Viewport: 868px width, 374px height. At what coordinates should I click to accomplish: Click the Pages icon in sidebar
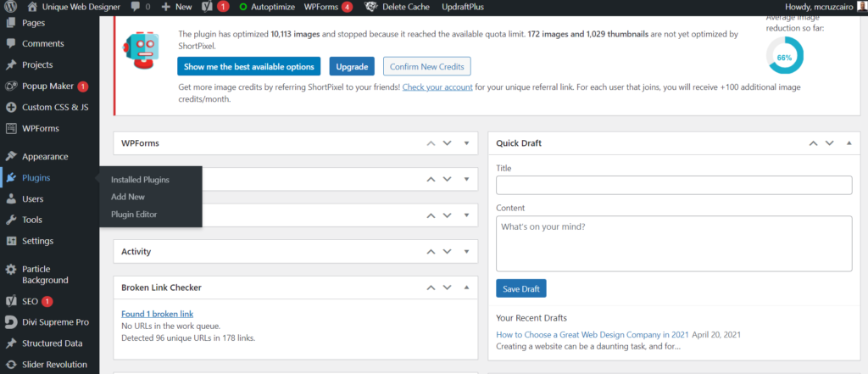click(10, 23)
